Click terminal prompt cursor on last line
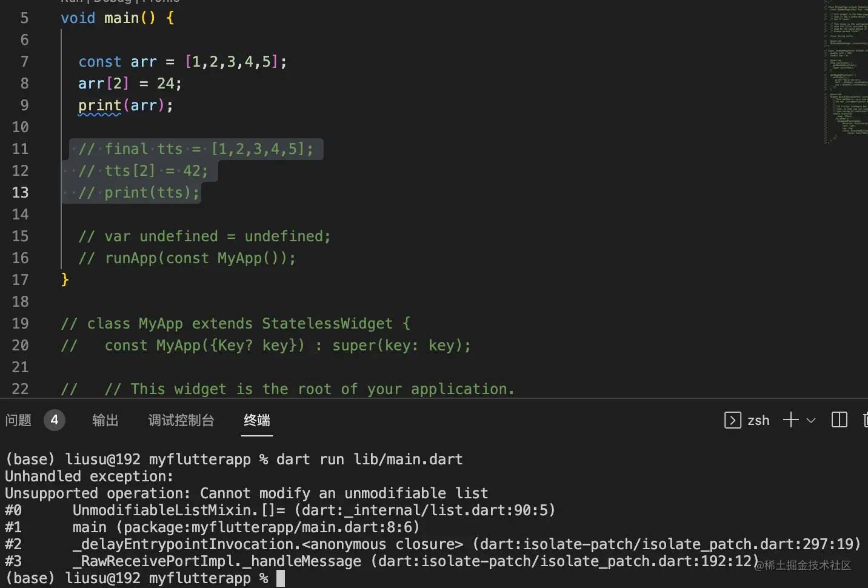This screenshot has height=588, width=868. 280,578
